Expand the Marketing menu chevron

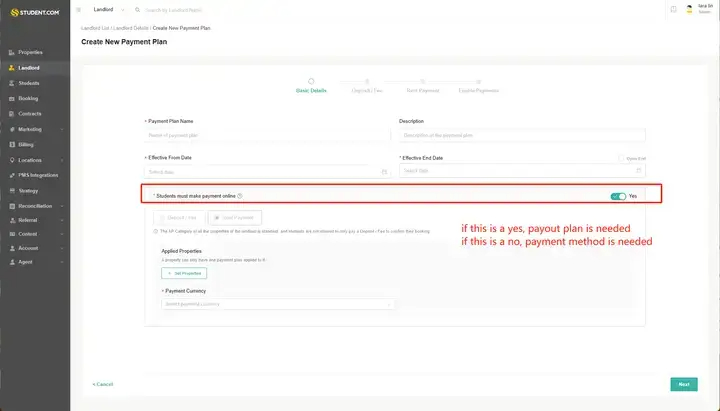pyautogui.click(x=62, y=129)
